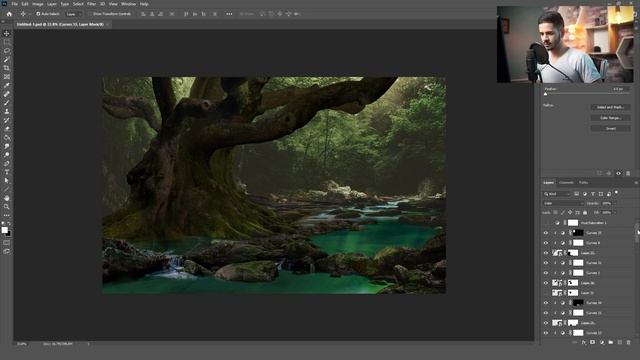Open the status bar info arrow

pyautogui.click(x=89, y=344)
